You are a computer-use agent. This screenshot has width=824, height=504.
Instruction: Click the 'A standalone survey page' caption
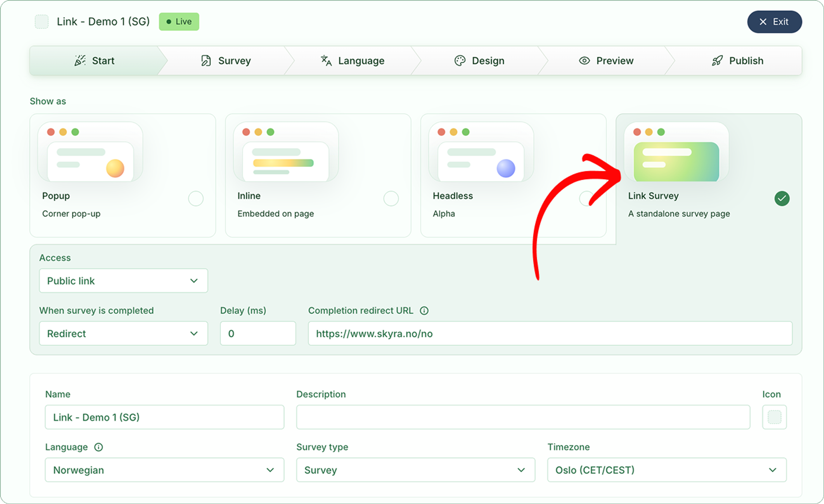[x=679, y=214]
